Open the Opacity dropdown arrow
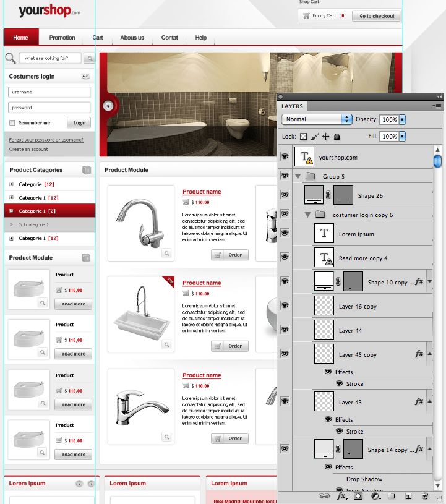The image size is (446, 504). pos(402,119)
